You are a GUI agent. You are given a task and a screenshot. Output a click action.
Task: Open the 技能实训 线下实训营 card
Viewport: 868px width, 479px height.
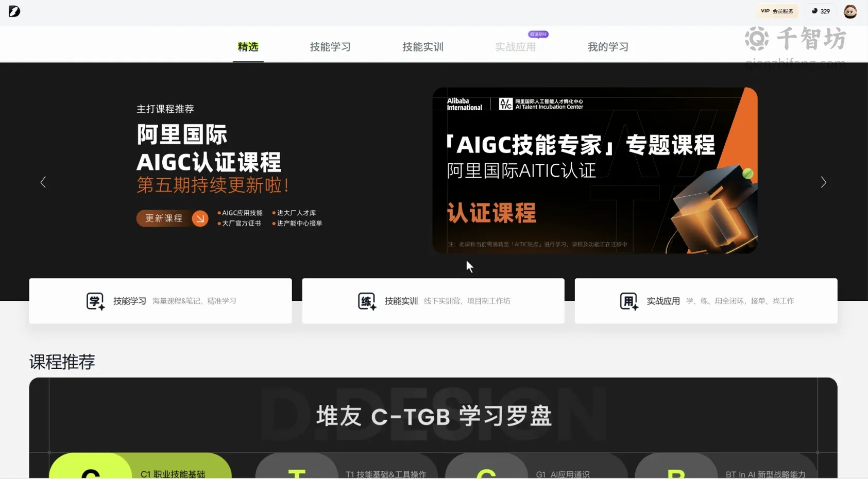click(x=433, y=301)
